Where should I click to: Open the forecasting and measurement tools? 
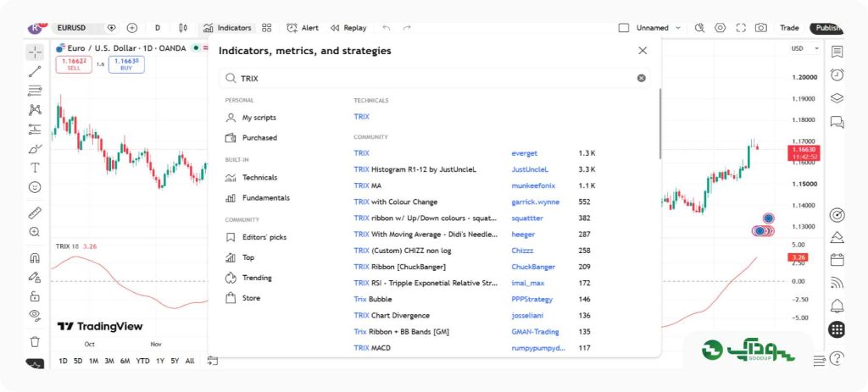(x=35, y=130)
